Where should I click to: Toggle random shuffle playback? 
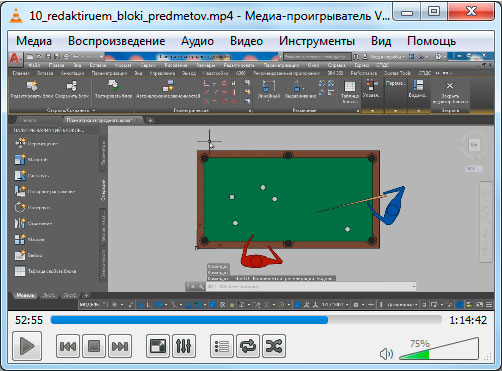[x=274, y=346]
